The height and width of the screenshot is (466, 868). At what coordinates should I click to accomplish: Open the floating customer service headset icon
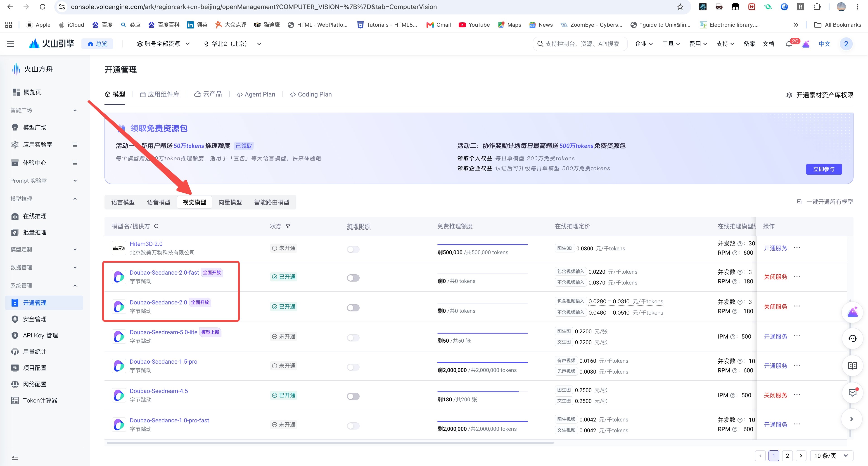click(x=852, y=338)
